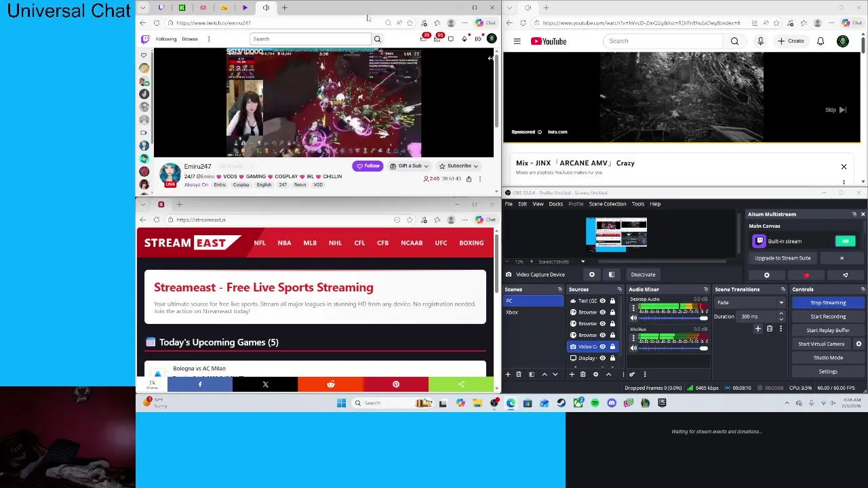
Task: Add new scene transition plus
Action: (x=758, y=329)
